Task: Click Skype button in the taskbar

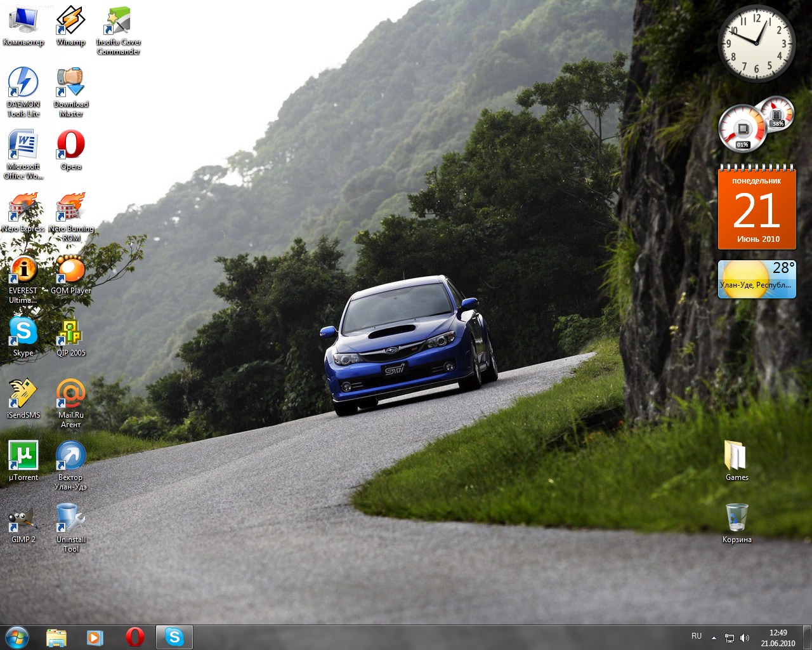Action: [x=174, y=637]
